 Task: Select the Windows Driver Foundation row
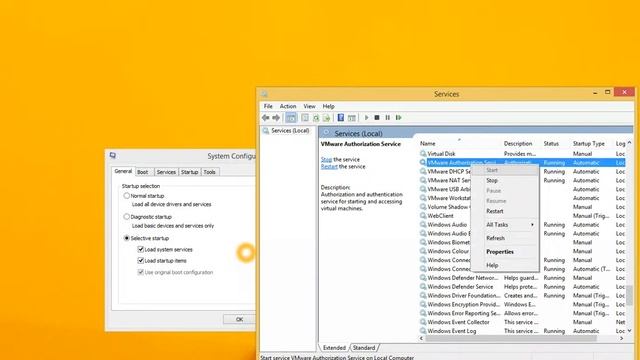coord(522,296)
